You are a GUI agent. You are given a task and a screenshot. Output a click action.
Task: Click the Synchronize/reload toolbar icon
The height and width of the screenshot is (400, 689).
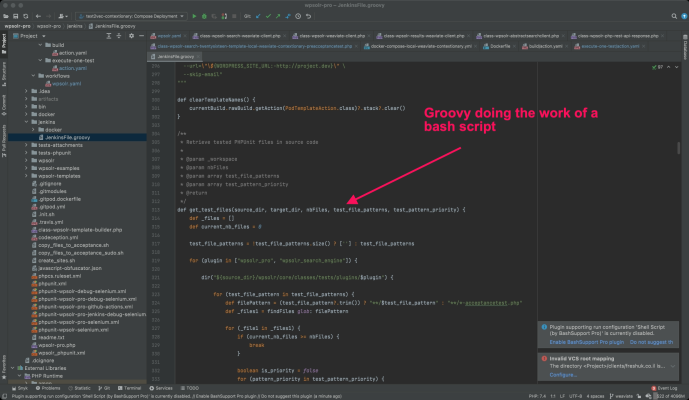click(25, 16)
